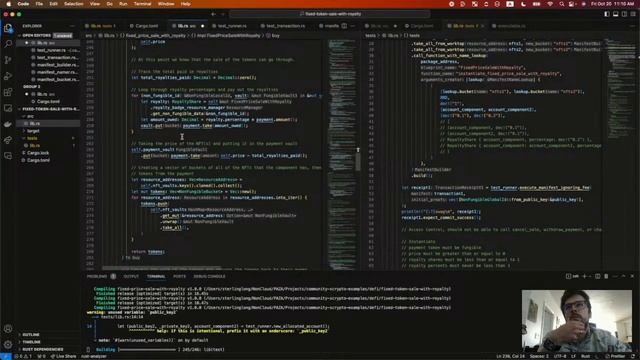This screenshot has width=640, height=360.
Task: Click the right editor minimap
Action: click(620, 154)
